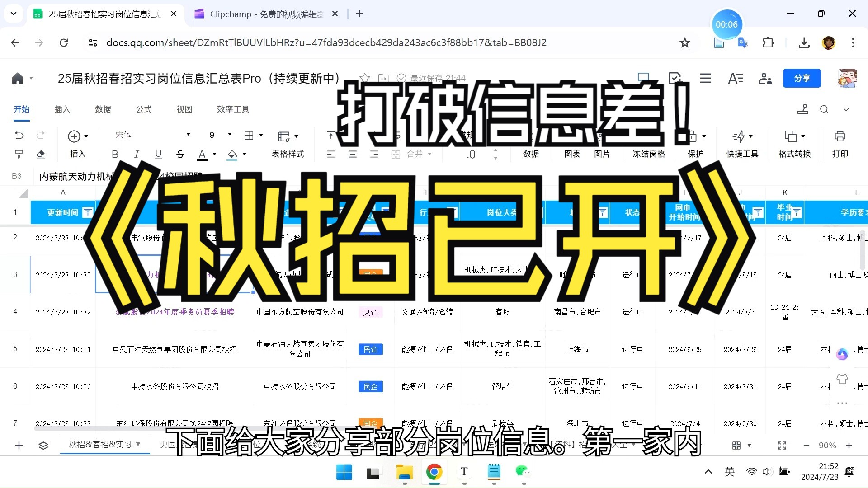Click the 合并 merge cells button

[x=411, y=154]
